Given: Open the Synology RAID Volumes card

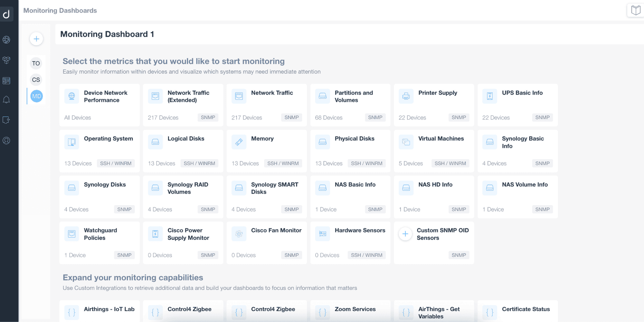Looking at the screenshot, I should coord(183,197).
